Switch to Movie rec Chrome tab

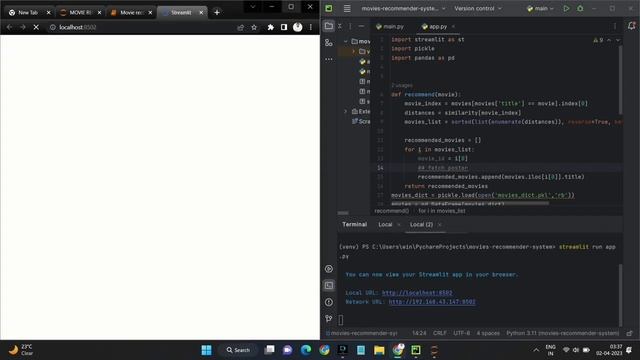pos(131,13)
